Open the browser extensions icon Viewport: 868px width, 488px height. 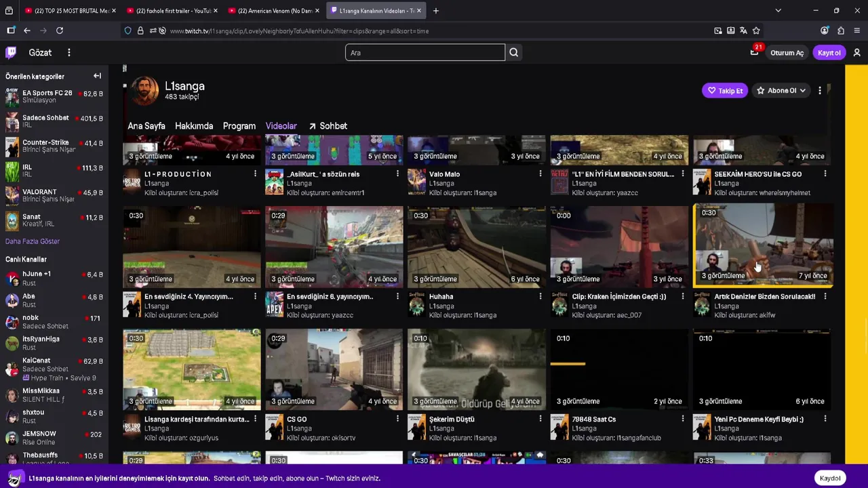[x=841, y=30]
